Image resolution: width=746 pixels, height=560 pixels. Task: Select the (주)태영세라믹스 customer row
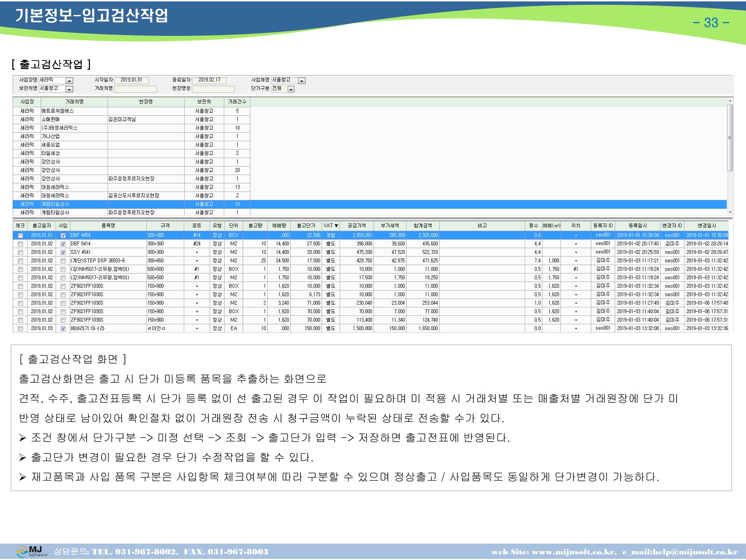pyautogui.click(x=131, y=128)
